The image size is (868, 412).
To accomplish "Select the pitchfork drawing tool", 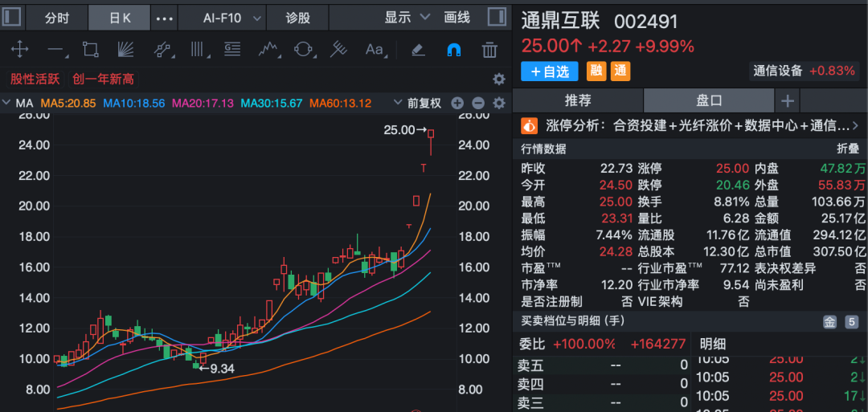I will [x=338, y=50].
